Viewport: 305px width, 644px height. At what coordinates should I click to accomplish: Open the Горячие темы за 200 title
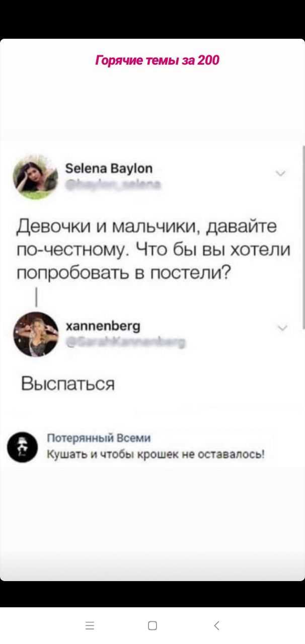[x=158, y=61]
